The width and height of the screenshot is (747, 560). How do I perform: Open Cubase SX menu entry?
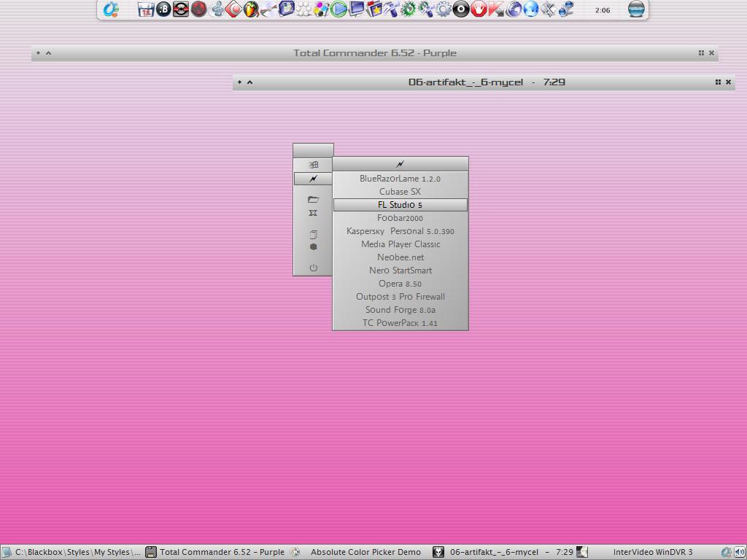[400, 192]
